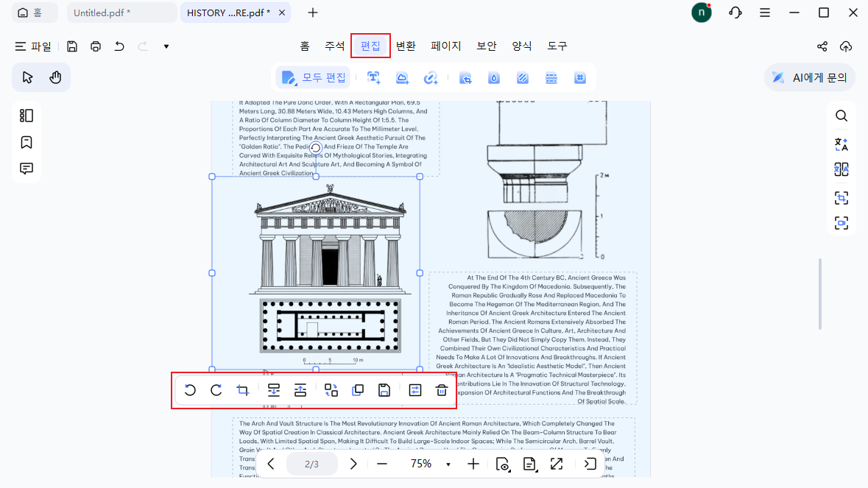Open the 보안 security tab

click(487, 46)
